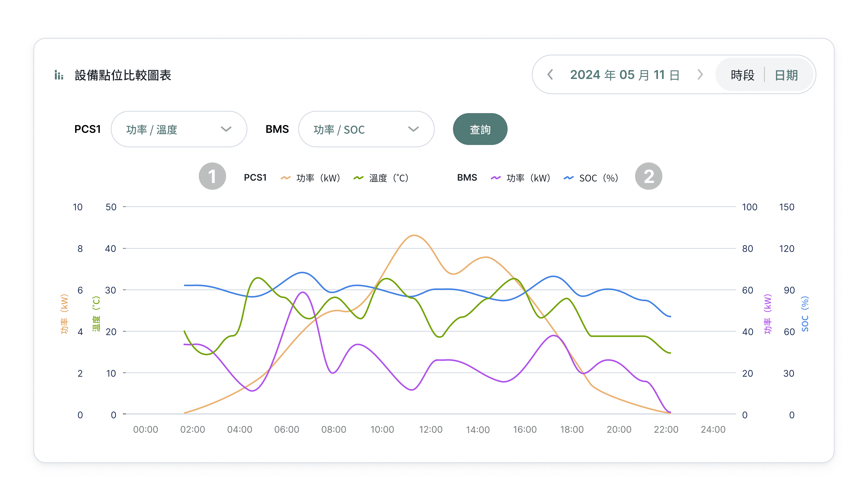The width and height of the screenshot is (868, 501).
Task: Open the BMS 功率 / SOC dropdown
Action: point(366,129)
